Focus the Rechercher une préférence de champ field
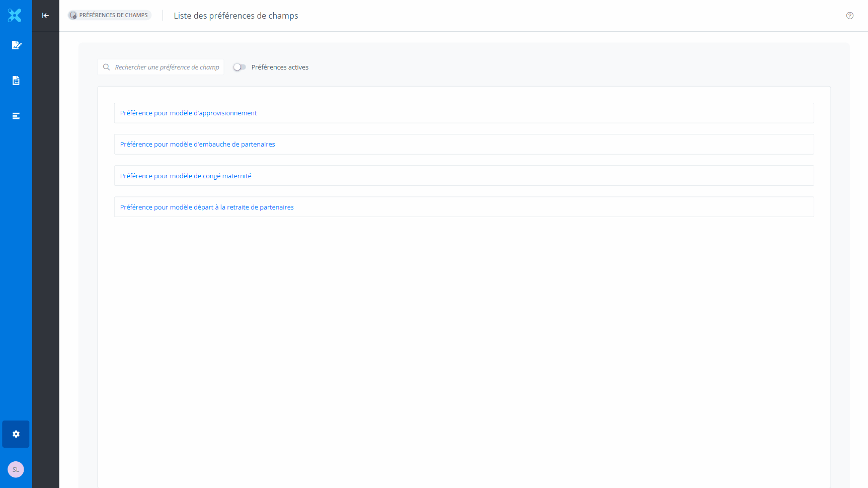Viewport: 868px width, 488px height. (167, 67)
